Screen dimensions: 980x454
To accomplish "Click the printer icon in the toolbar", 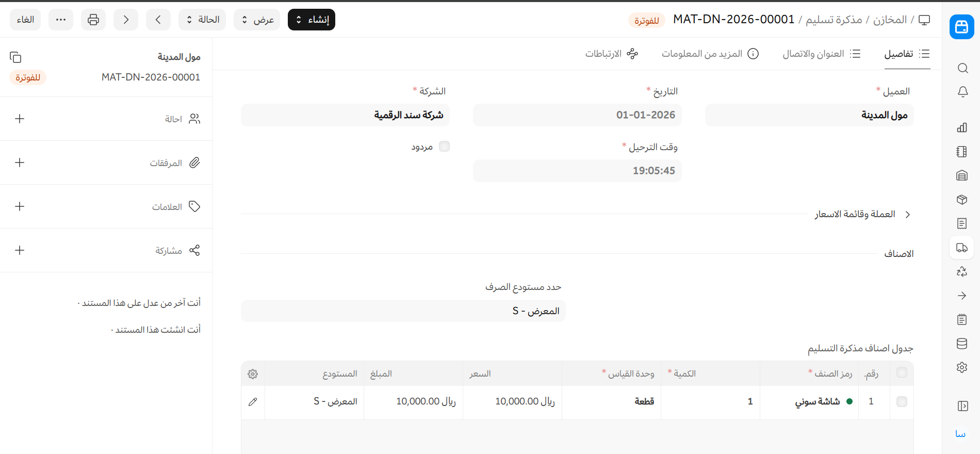I will pos(93,20).
